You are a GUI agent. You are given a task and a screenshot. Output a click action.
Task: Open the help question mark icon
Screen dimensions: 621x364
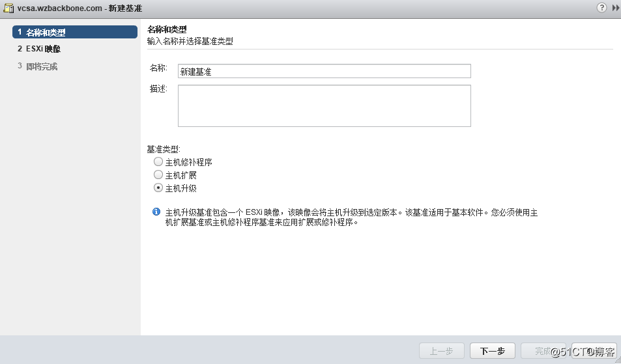(601, 8)
